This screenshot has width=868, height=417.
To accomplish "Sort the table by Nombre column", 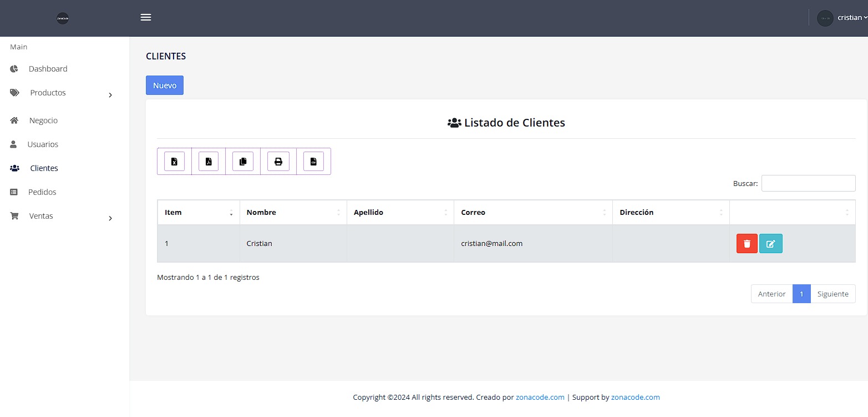I will click(x=293, y=213).
